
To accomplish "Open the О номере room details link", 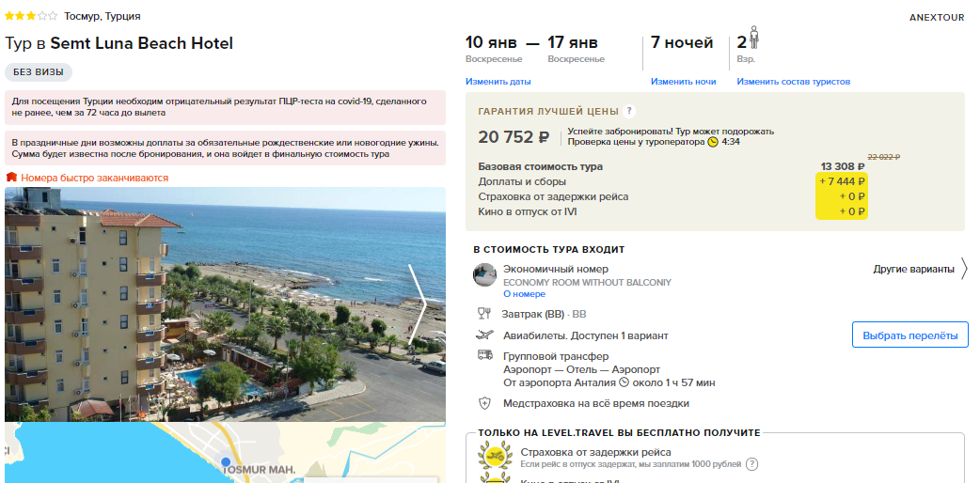I will pos(525,294).
